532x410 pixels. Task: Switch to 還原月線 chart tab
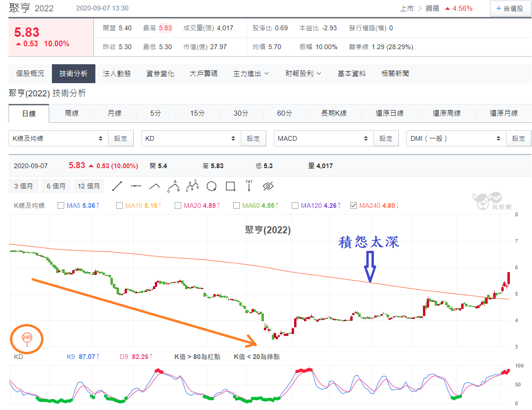pos(504,113)
